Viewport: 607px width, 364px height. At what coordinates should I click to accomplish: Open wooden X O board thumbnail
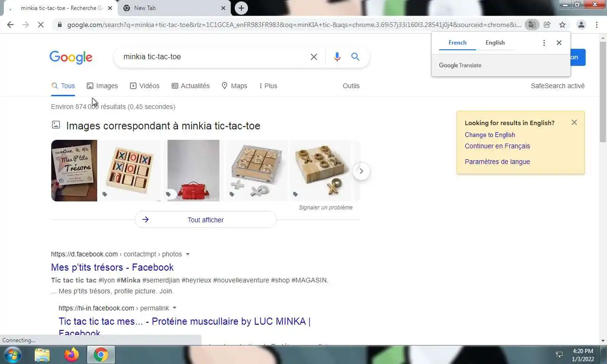tap(130, 171)
